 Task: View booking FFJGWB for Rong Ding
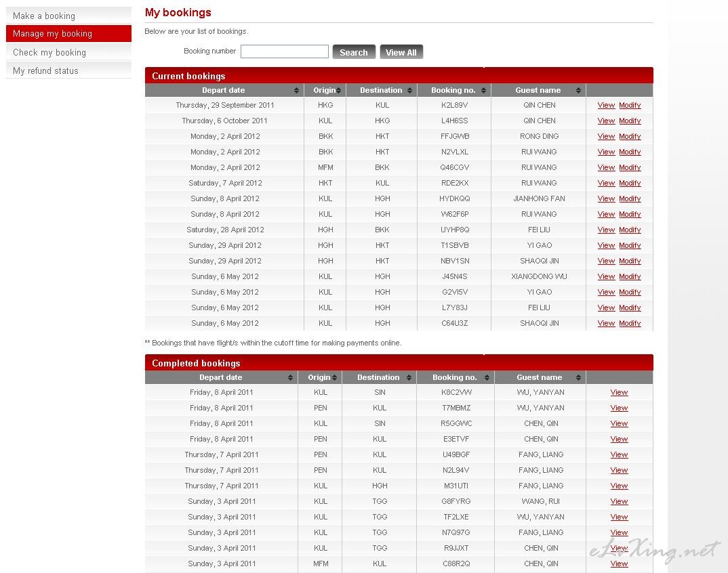(606, 136)
